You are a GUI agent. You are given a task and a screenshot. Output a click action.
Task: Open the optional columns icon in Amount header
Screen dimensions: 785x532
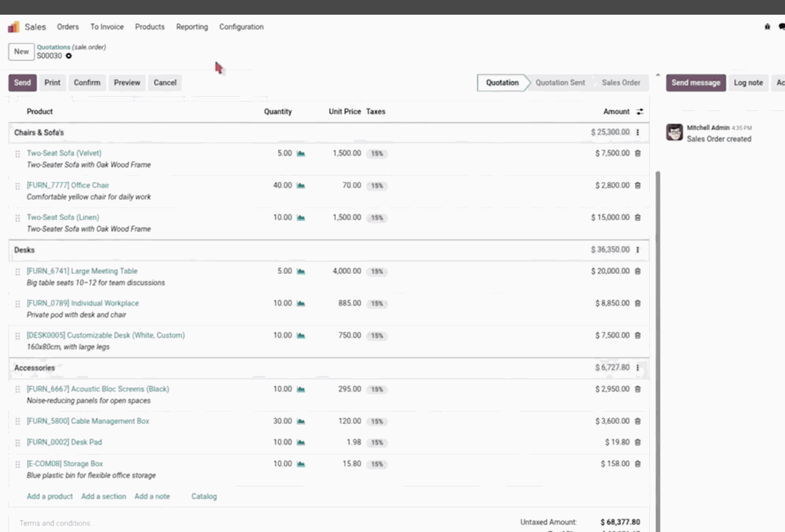(x=639, y=112)
